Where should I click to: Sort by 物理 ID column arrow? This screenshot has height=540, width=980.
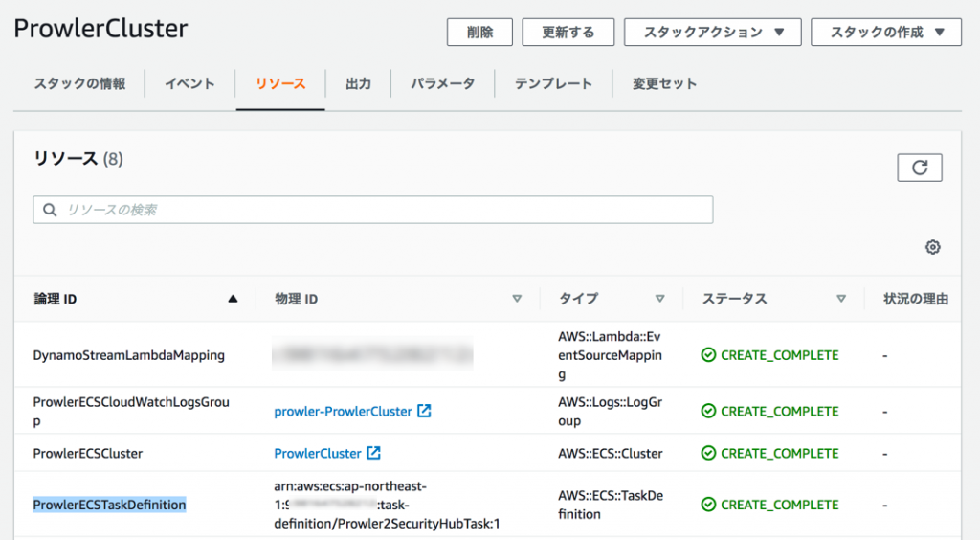[x=517, y=299]
